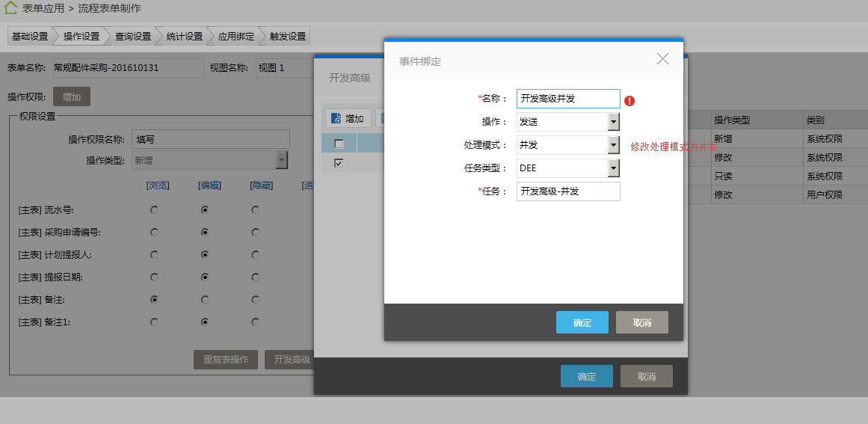Click the 编辑 column header link

[x=209, y=185]
